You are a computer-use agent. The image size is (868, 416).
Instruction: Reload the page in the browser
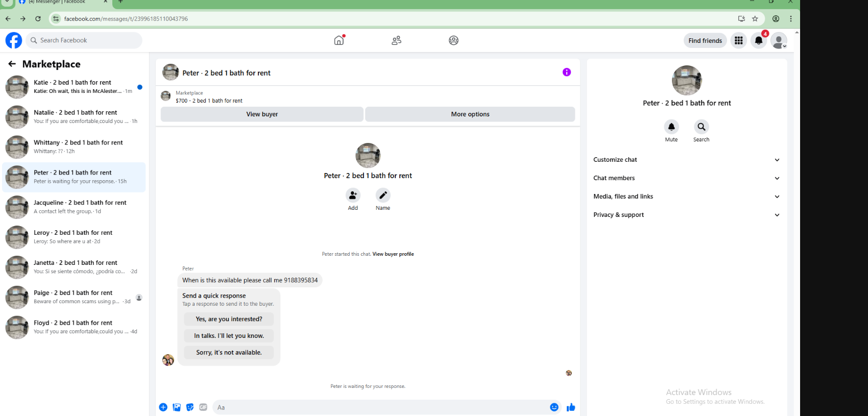(38, 19)
